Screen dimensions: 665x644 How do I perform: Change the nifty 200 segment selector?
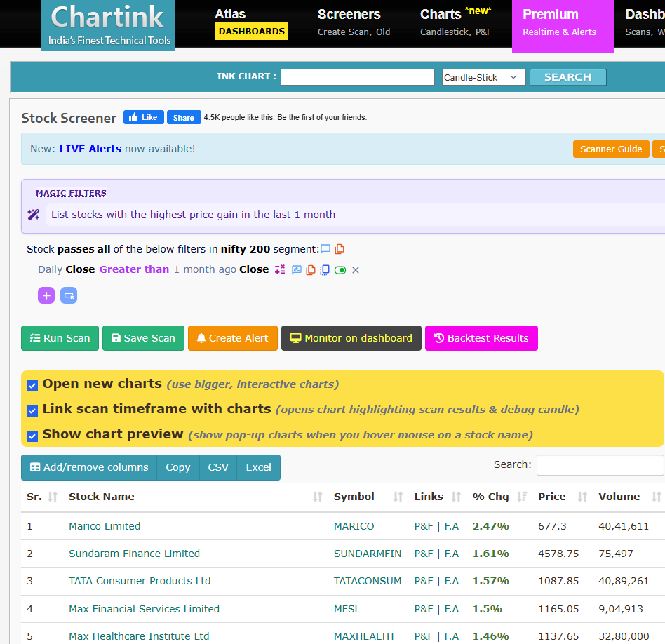tap(245, 249)
